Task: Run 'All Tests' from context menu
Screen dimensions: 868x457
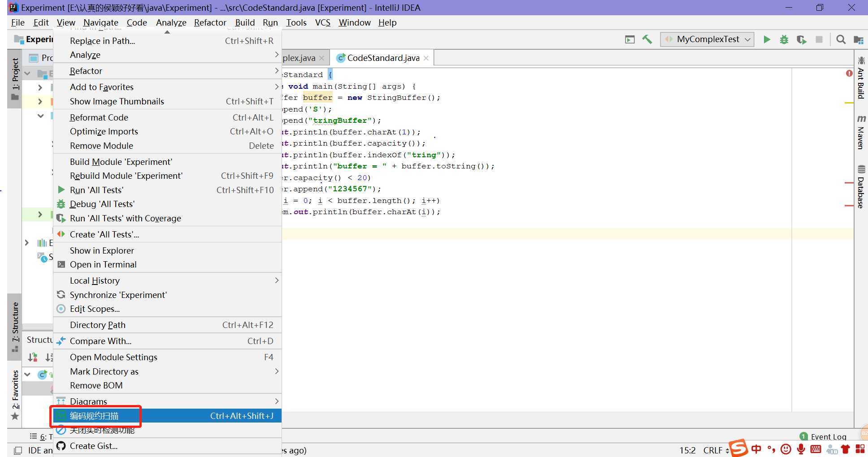Action: click(x=167, y=190)
